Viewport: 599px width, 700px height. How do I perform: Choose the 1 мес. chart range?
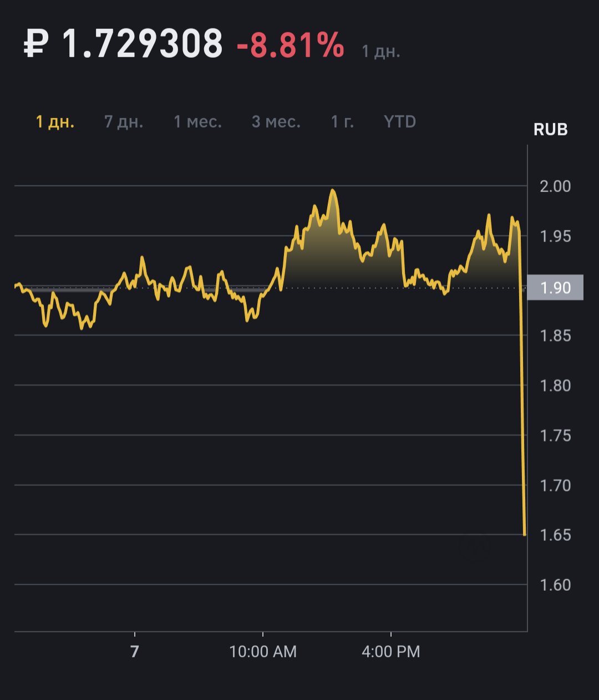197,121
